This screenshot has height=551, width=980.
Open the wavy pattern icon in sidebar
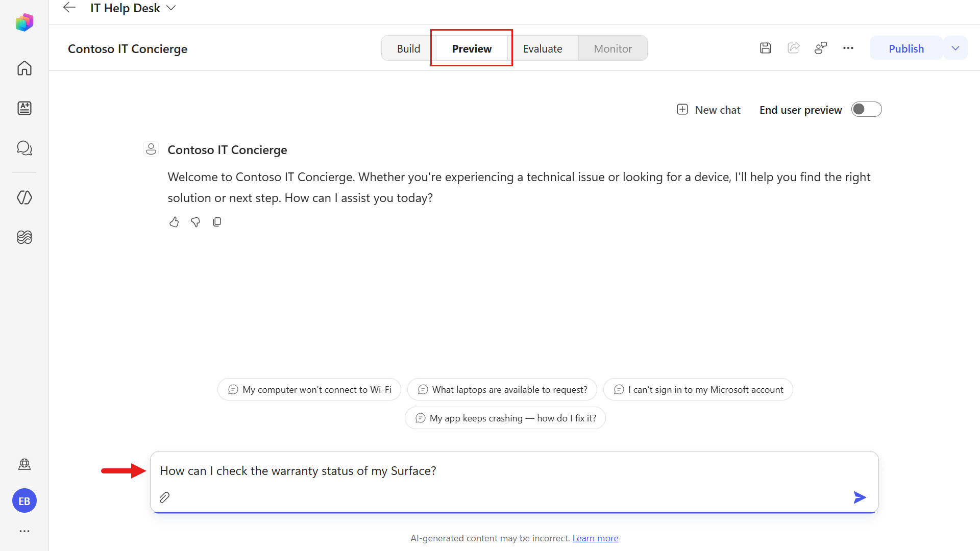tap(24, 237)
